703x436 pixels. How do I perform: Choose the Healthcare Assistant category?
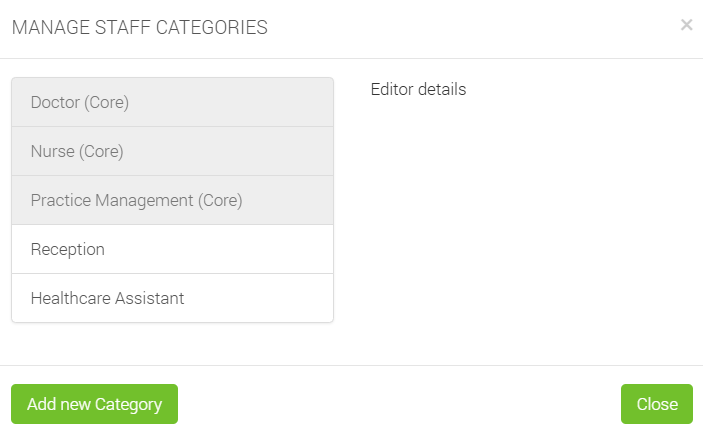172,298
